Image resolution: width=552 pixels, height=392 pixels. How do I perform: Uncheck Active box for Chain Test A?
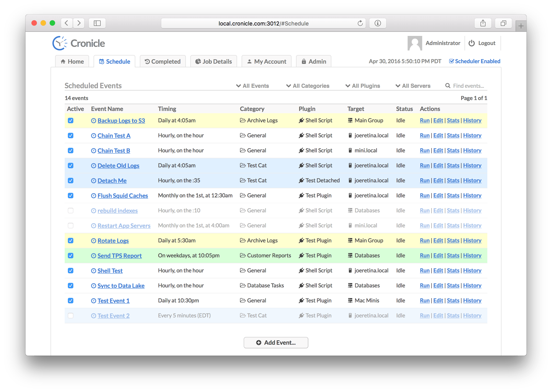[x=71, y=136]
